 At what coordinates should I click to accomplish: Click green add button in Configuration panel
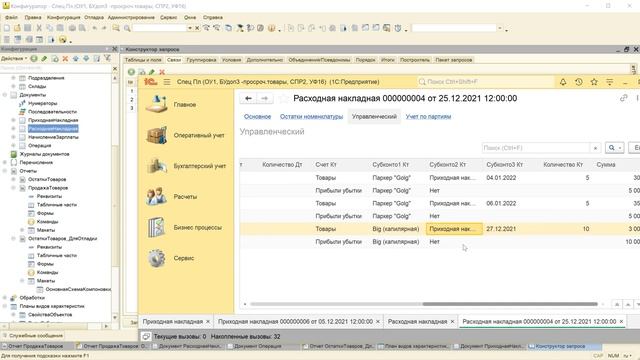[34, 59]
